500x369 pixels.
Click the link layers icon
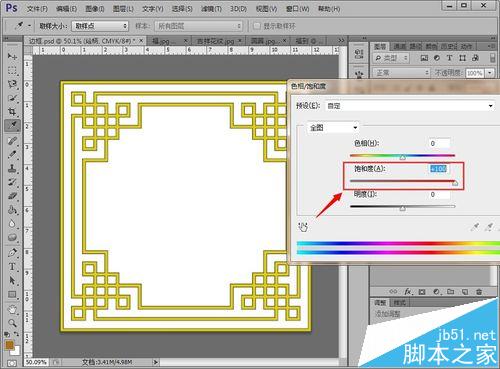393,292
